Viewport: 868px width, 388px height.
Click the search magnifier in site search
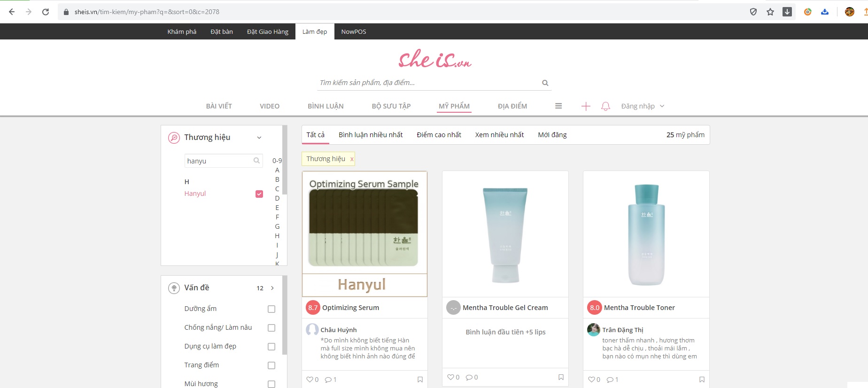click(545, 83)
